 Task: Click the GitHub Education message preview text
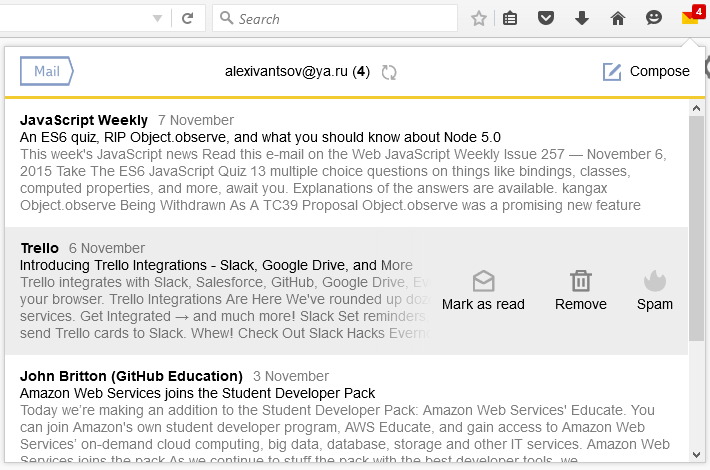pyautogui.click(x=345, y=434)
